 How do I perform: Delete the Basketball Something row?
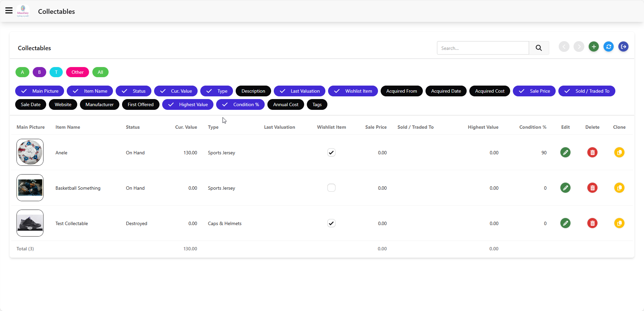click(x=592, y=188)
